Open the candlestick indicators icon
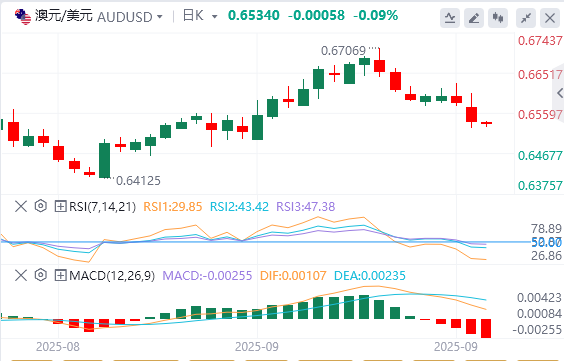This screenshot has width=564, height=361. [x=498, y=18]
